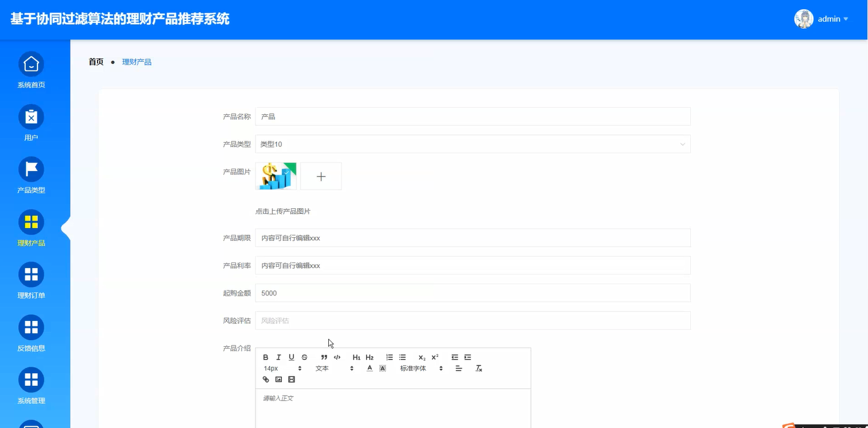Image resolution: width=868 pixels, height=428 pixels.
Task: Insert an image in the editor
Action: [x=278, y=379]
